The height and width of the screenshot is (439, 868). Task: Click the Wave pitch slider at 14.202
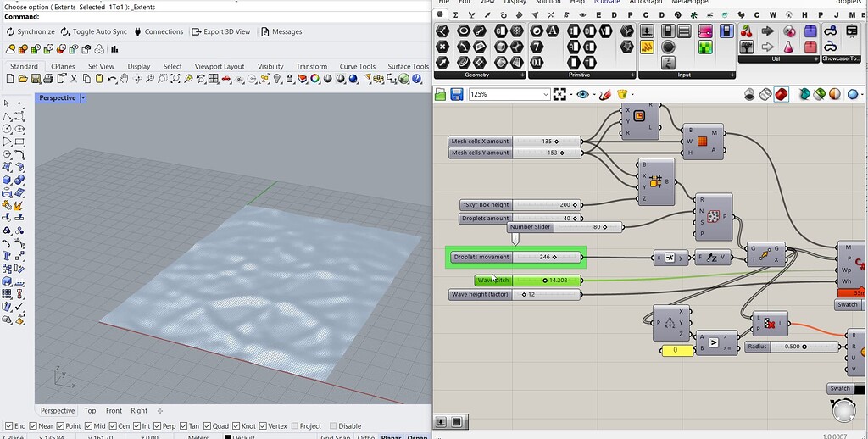(x=528, y=281)
